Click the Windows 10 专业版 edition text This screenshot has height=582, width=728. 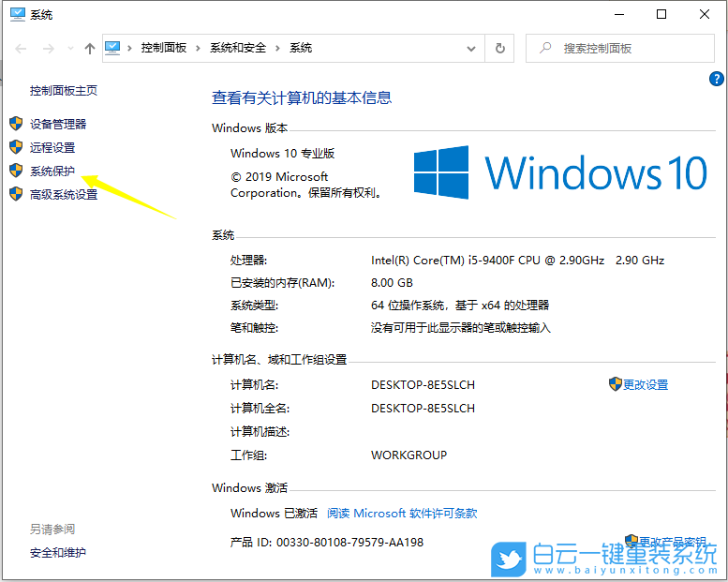pyautogui.click(x=282, y=154)
